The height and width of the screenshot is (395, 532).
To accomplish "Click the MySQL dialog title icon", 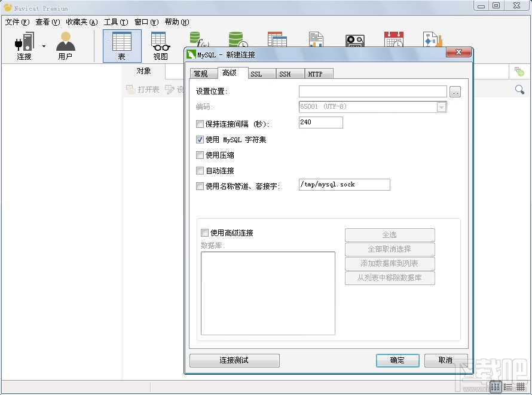I will click(191, 54).
